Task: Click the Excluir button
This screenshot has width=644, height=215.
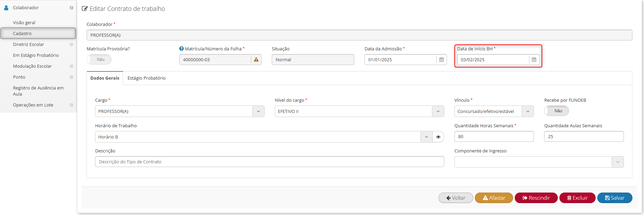Action: (577, 198)
